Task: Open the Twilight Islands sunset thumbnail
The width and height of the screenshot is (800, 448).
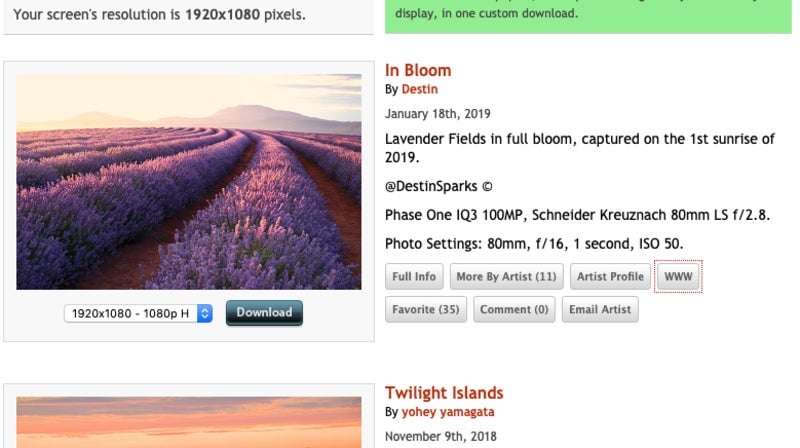Action: pos(189,422)
